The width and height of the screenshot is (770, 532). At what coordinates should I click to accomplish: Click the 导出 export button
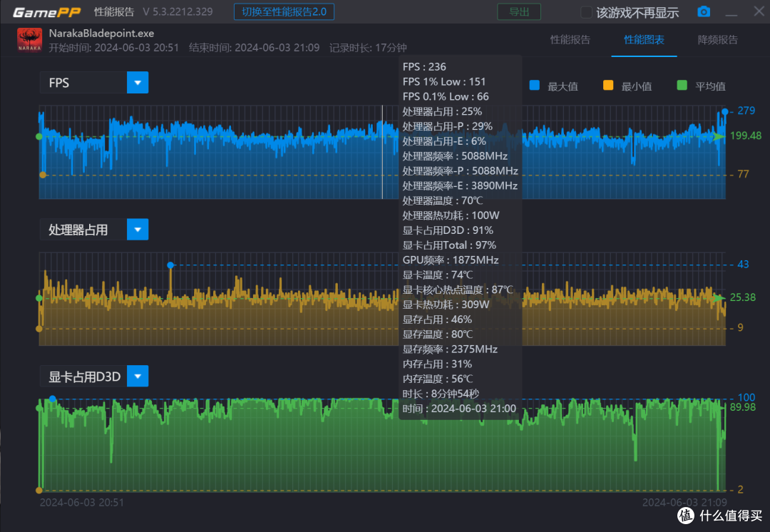pyautogui.click(x=519, y=12)
